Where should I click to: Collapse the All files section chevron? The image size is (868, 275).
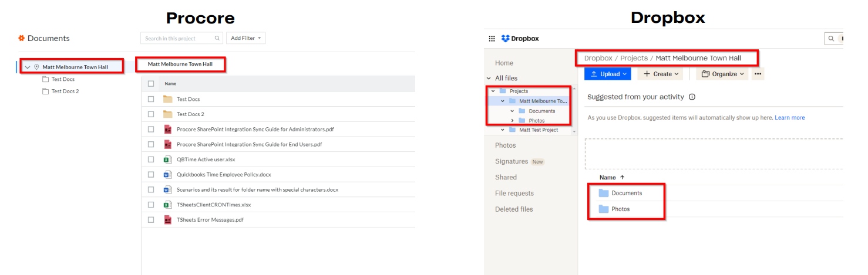[489, 78]
